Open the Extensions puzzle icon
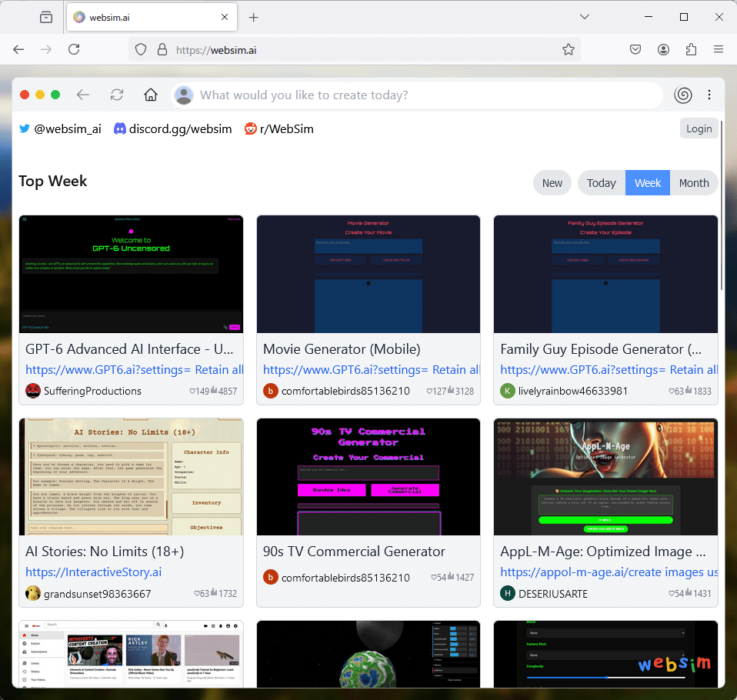Image resolution: width=737 pixels, height=700 pixels. coord(691,49)
